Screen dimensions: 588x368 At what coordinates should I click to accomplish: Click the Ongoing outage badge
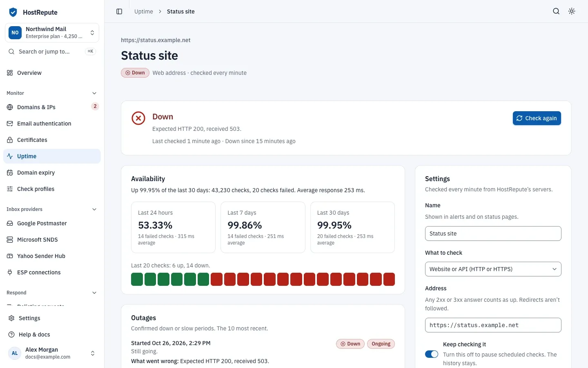pos(381,344)
